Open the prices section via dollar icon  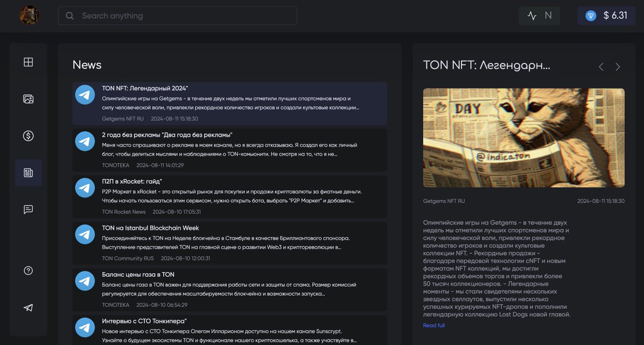coord(28,136)
